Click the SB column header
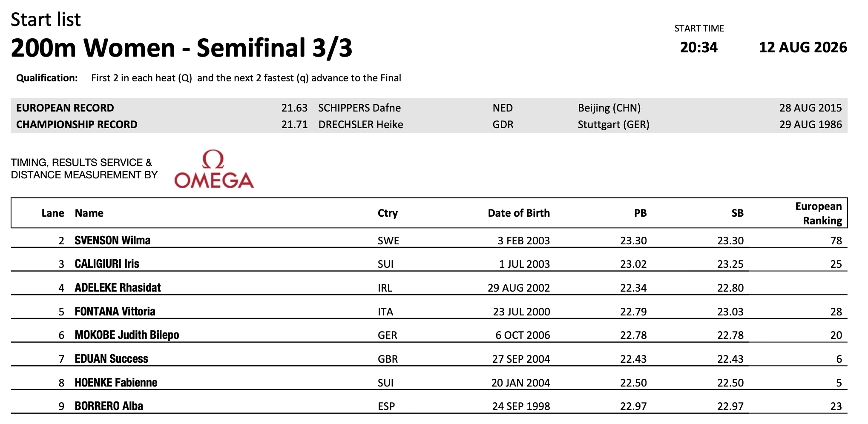This screenshot has height=424, width=868. [737, 213]
